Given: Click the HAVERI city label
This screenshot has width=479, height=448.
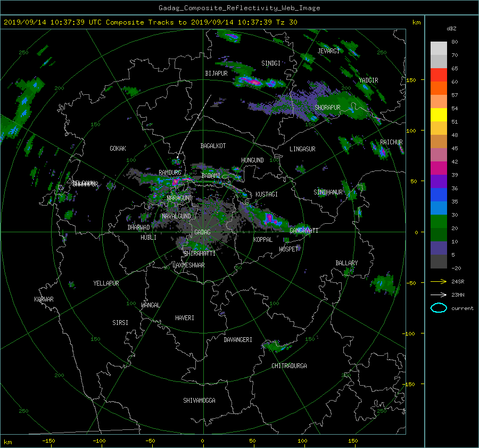Looking at the screenshot, I should pos(185,318).
